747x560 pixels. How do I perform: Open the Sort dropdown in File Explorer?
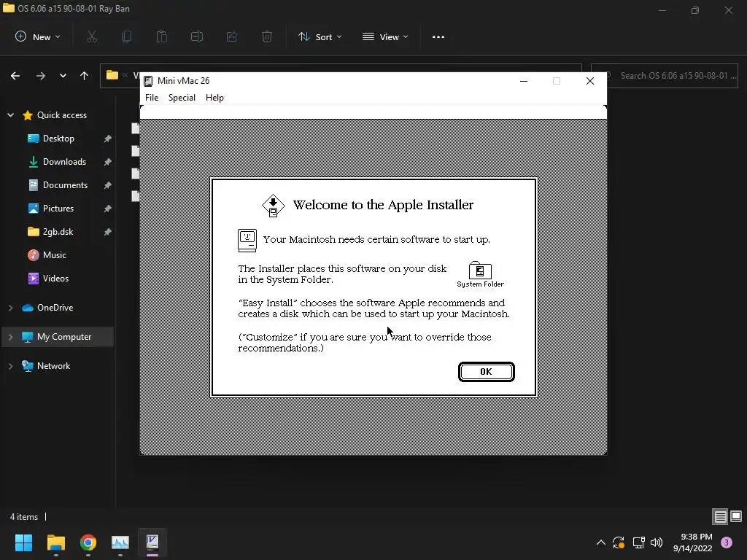pyautogui.click(x=320, y=37)
